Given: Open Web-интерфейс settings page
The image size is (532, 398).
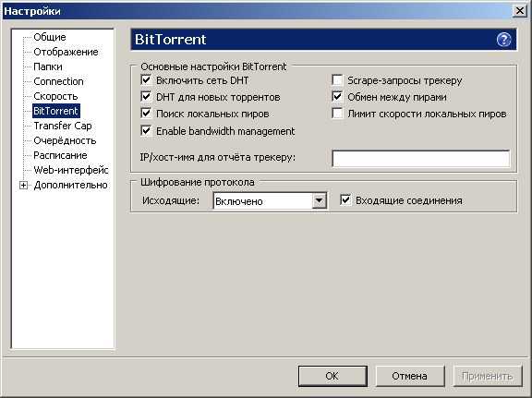Looking at the screenshot, I should (x=71, y=170).
